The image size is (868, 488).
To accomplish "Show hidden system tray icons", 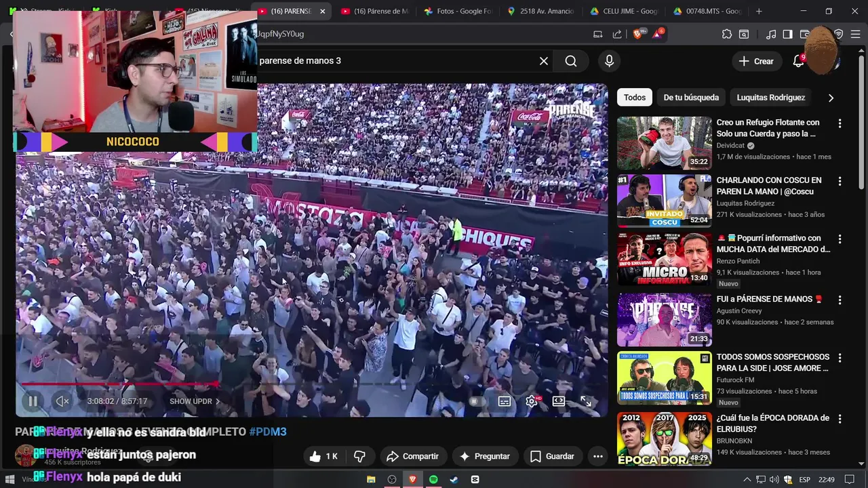I will click(747, 479).
